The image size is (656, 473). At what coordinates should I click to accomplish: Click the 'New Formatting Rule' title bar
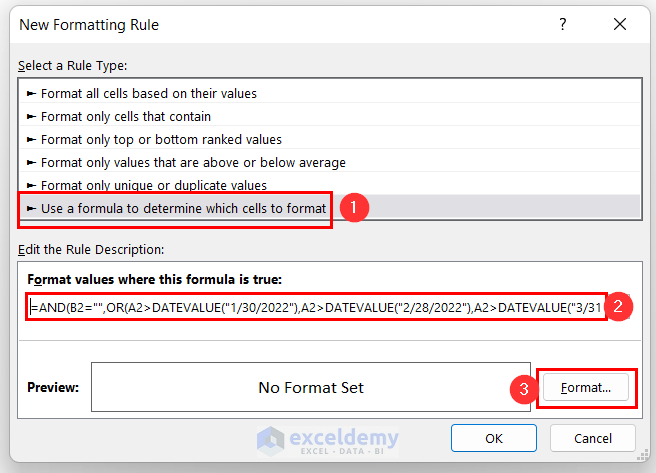coord(250,24)
